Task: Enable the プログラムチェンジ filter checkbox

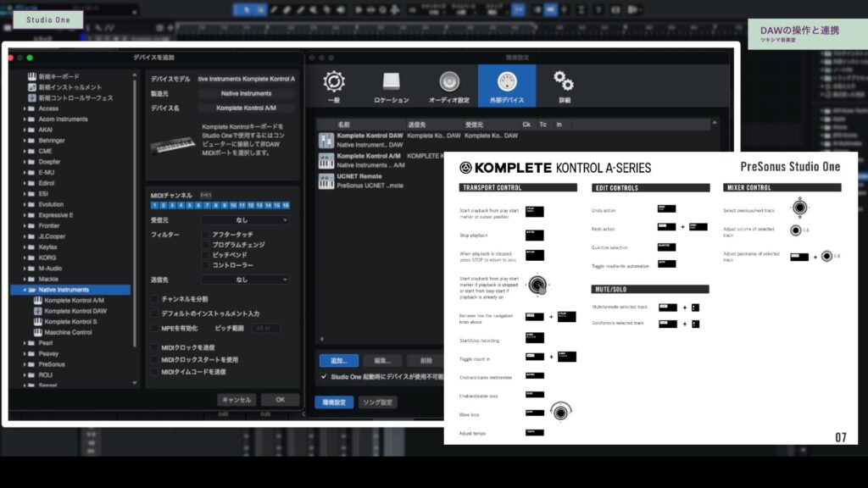Action: pyautogui.click(x=205, y=245)
